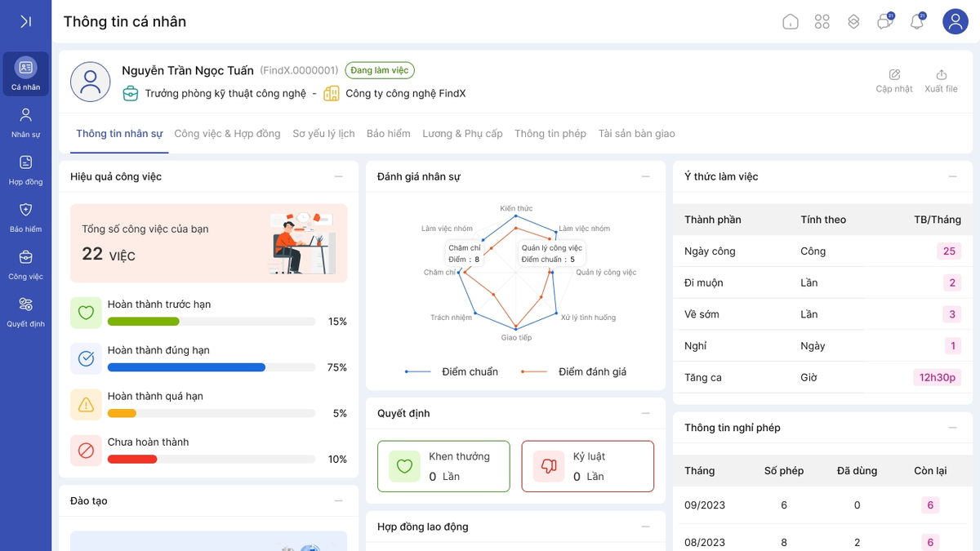Click the Kiến thức radar axis label
980x551 pixels.
516,209
